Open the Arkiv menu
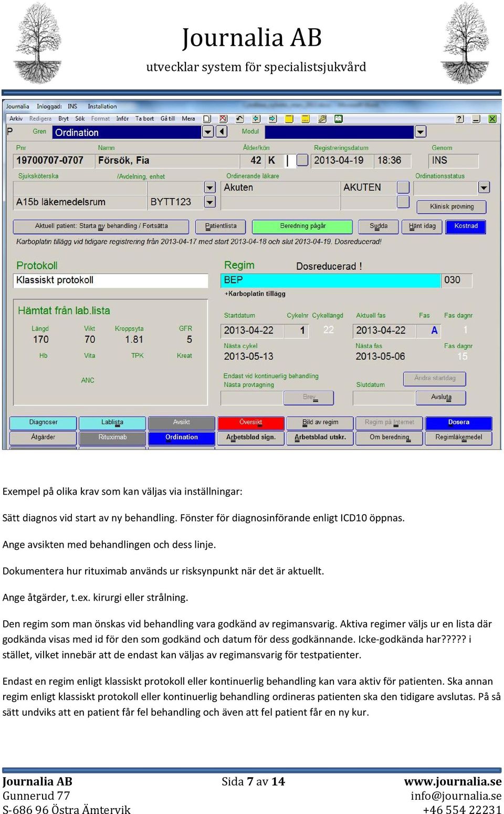Viewport: 504px width, 814px height. coord(16,119)
